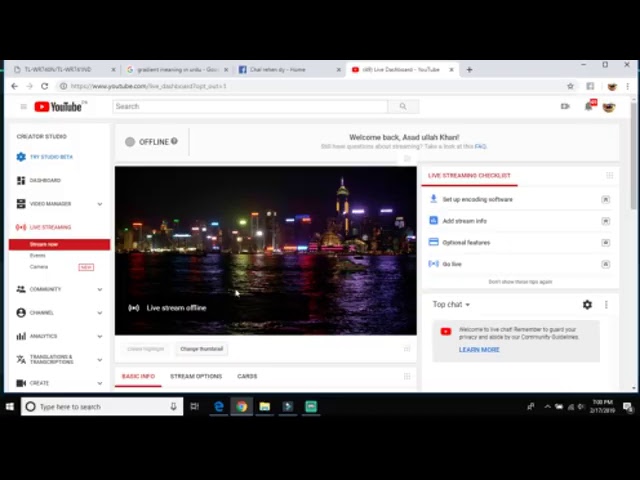Open Microsoft Edge from the taskbar

(218, 407)
